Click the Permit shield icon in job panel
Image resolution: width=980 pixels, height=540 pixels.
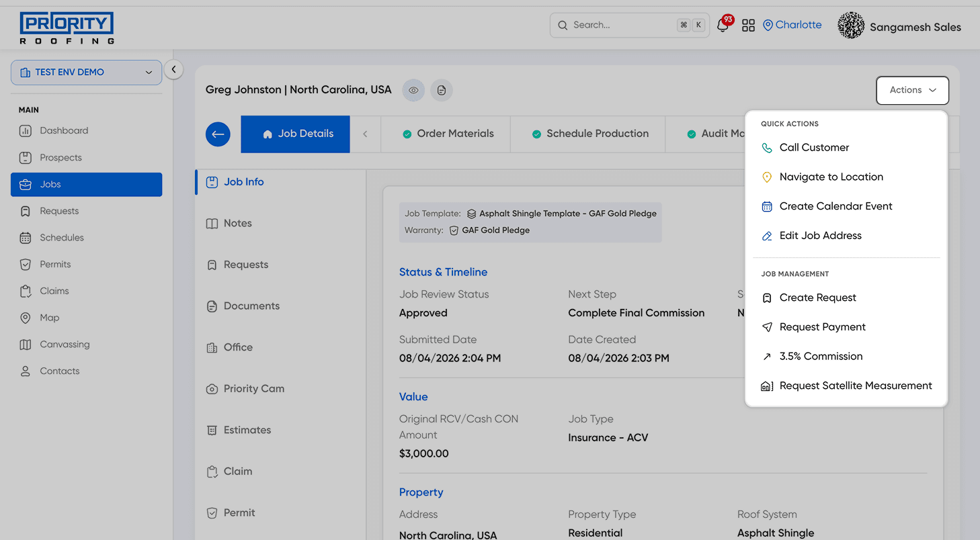pos(212,513)
